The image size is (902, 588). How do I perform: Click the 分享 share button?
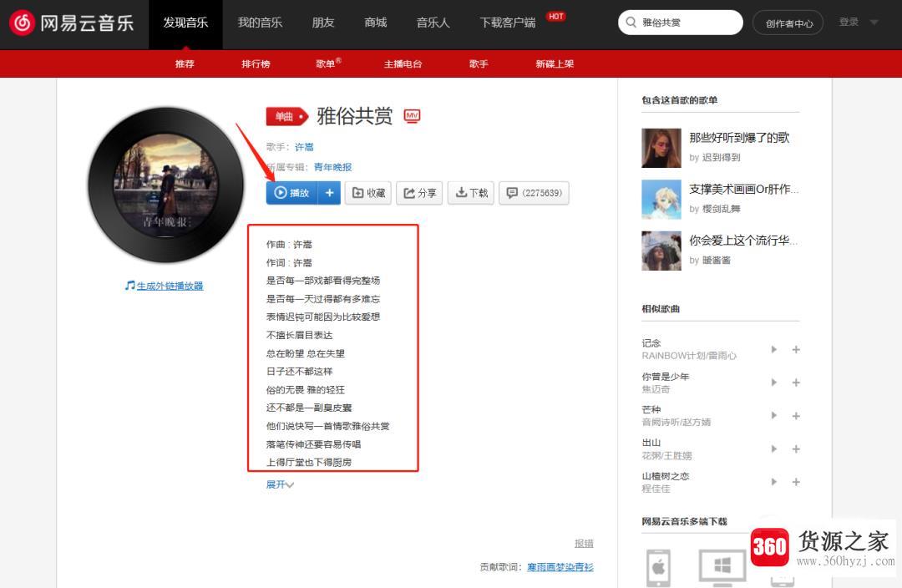pos(419,193)
